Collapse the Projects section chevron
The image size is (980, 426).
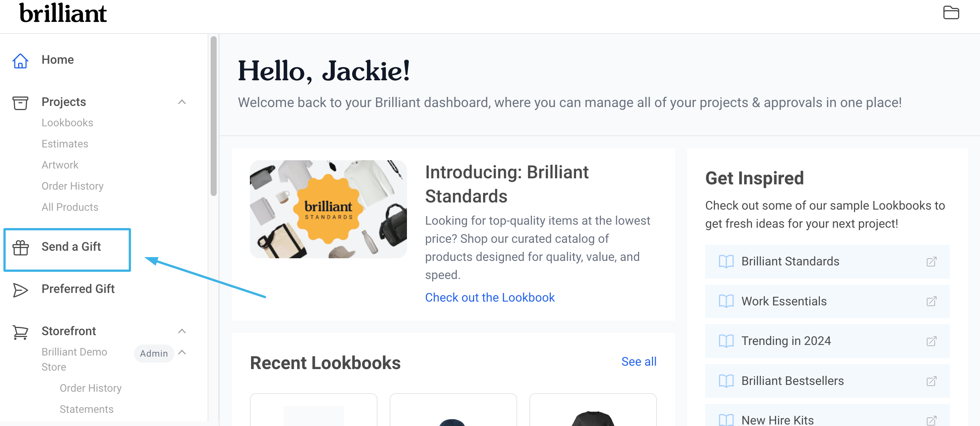(182, 102)
